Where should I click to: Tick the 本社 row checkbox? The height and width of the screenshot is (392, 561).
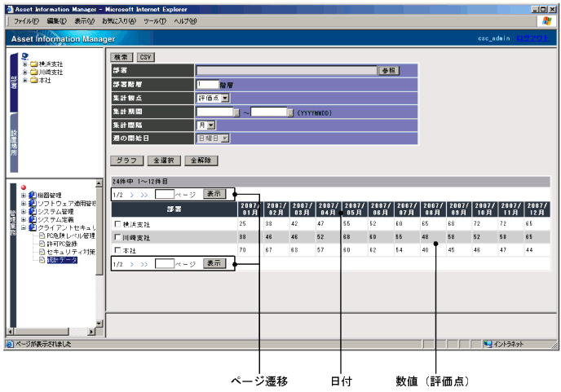(x=118, y=251)
